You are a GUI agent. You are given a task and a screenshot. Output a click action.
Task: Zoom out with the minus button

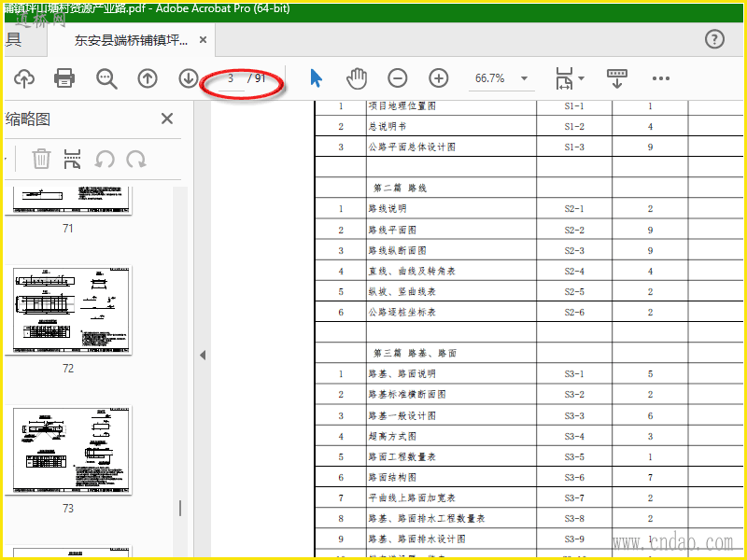398,78
